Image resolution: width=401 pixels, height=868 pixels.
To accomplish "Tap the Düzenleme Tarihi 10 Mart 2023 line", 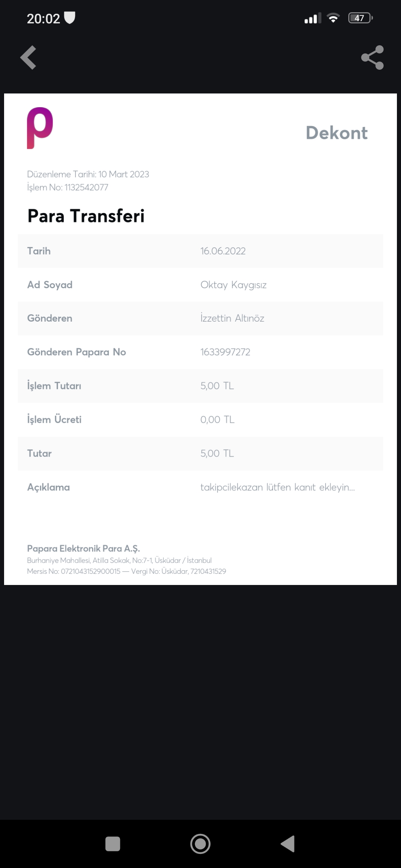I will (x=88, y=174).
